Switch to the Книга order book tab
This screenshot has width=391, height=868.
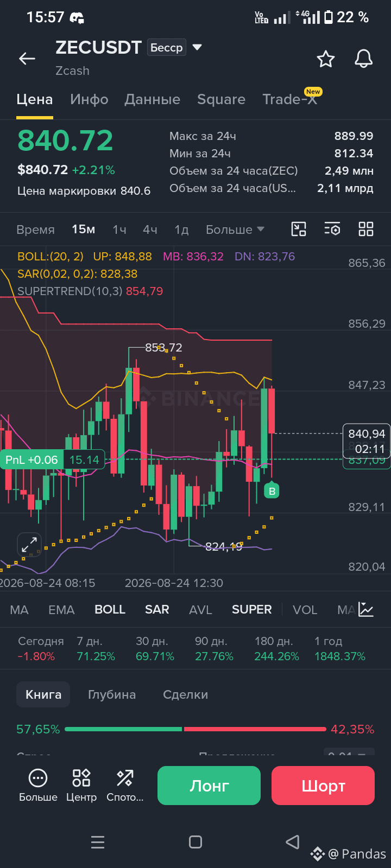(x=43, y=694)
